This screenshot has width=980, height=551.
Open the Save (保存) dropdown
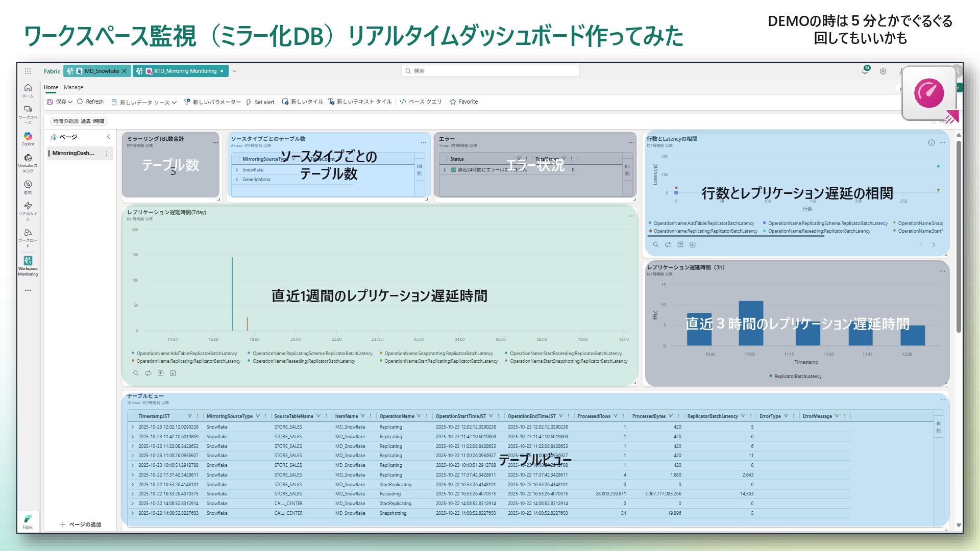click(x=70, y=102)
